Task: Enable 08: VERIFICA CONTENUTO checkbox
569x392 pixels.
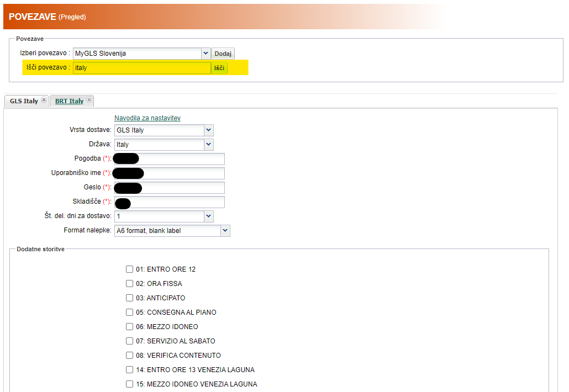Action: 130,356
